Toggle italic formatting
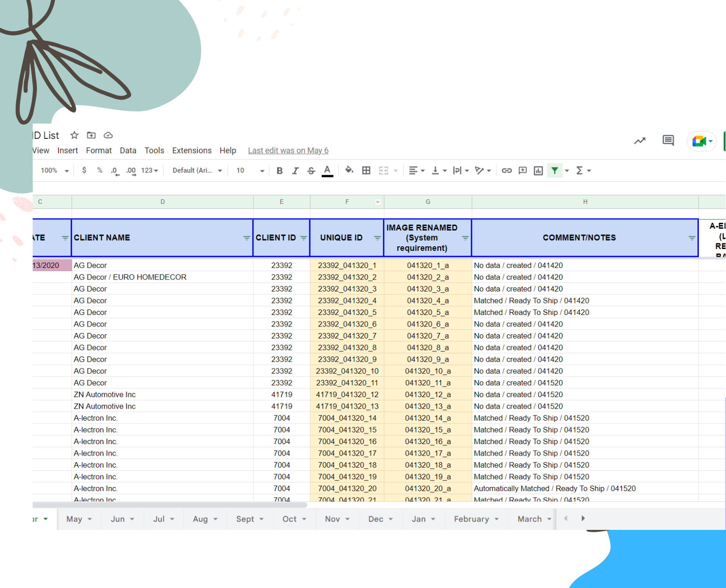This screenshot has width=726, height=588. pyautogui.click(x=295, y=171)
